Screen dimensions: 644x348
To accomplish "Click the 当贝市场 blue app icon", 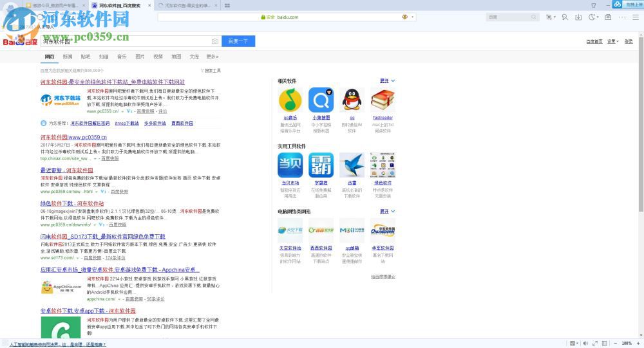I will [290, 165].
